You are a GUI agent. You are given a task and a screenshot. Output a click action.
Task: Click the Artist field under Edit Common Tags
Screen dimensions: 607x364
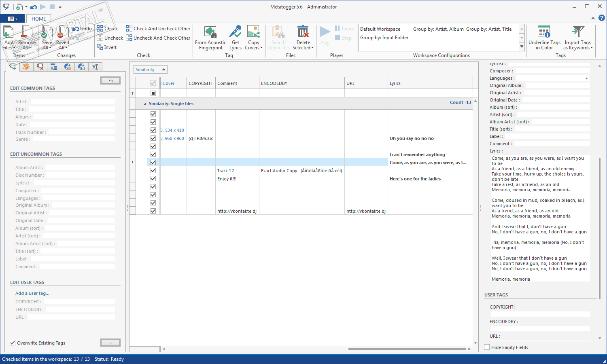pos(73,102)
